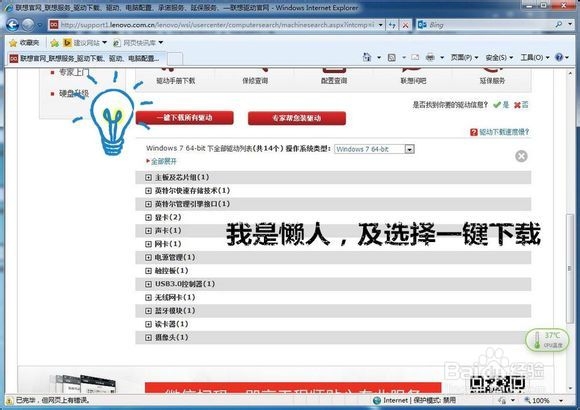Open the address bar history dropdown arrow
This screenshot has width=580, height=410.
tap(380, 25)
